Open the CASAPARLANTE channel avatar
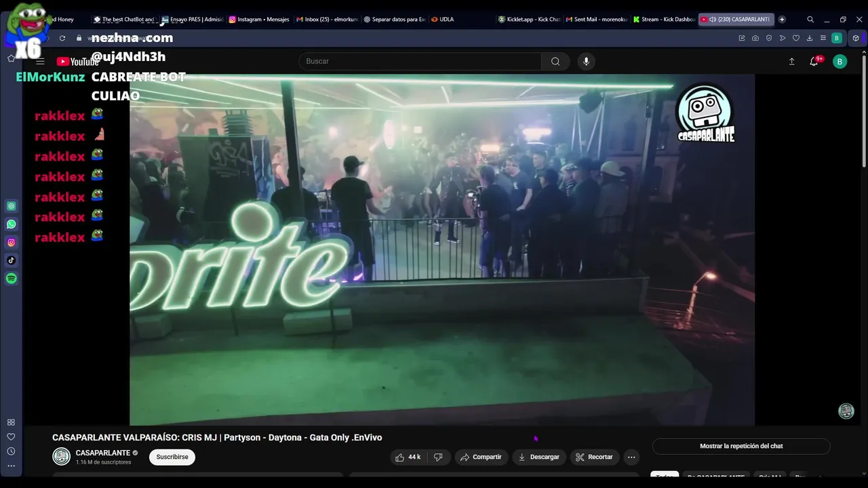This screenshot has height=488, width=868. pos(62,457)
